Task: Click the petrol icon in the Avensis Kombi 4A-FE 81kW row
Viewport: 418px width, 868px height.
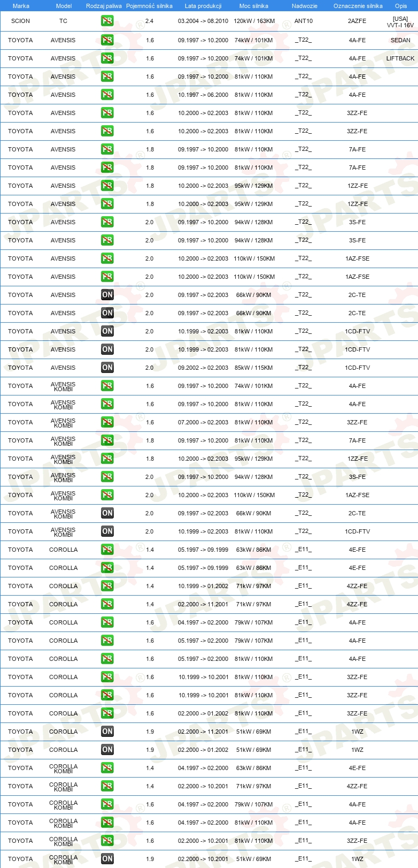Action: tap(107, 404)
